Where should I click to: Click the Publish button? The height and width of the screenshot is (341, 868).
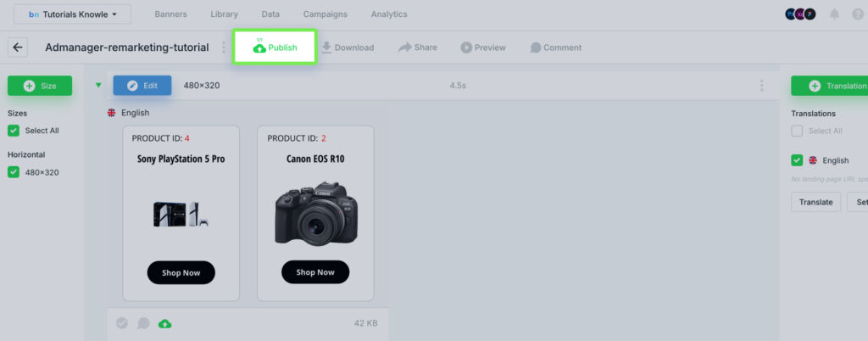[x=275, y=47]
